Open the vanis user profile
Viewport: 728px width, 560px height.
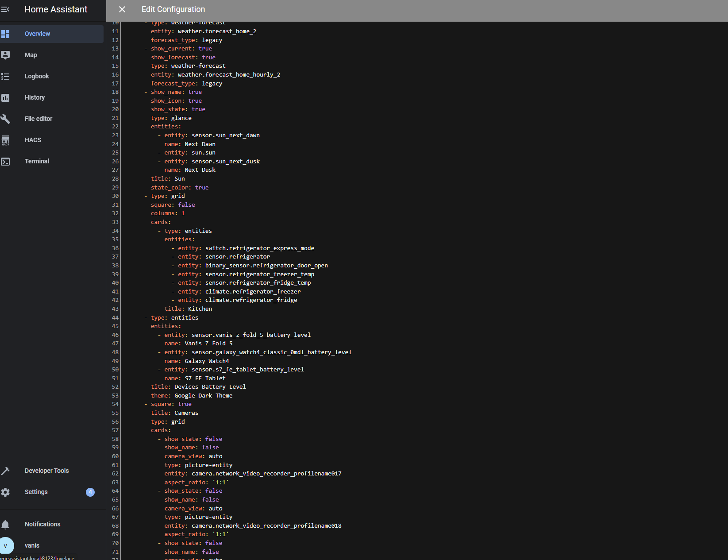32,545
